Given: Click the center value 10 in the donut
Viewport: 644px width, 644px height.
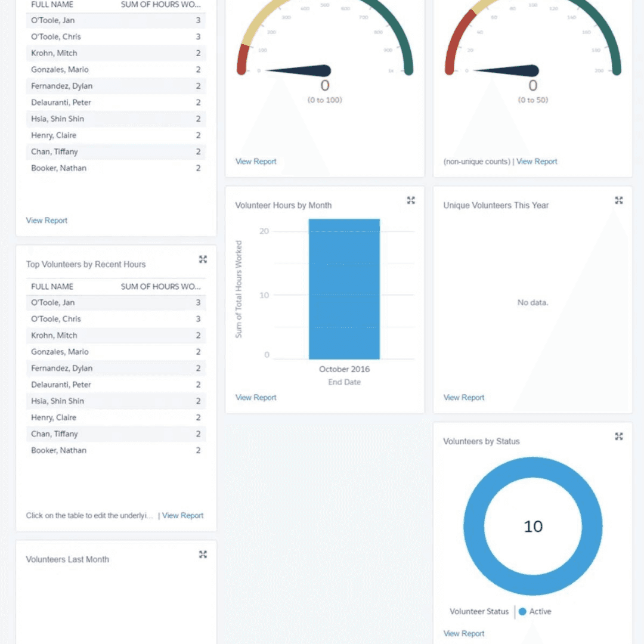Looking at the screenshot, I should click(533, 527).
